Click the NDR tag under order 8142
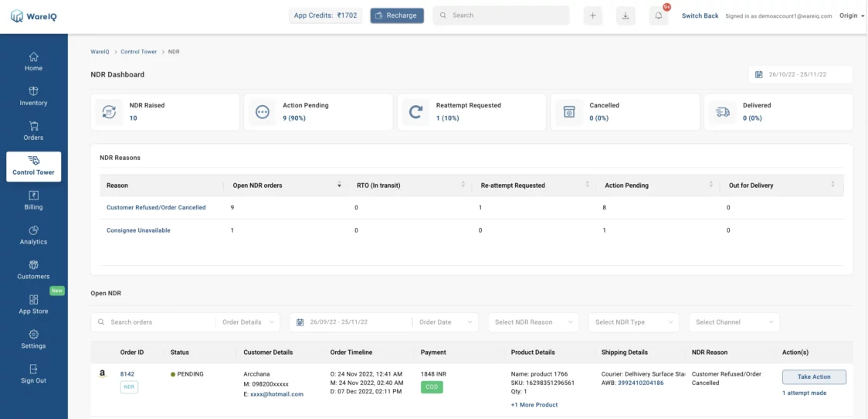 click(129, 387)
